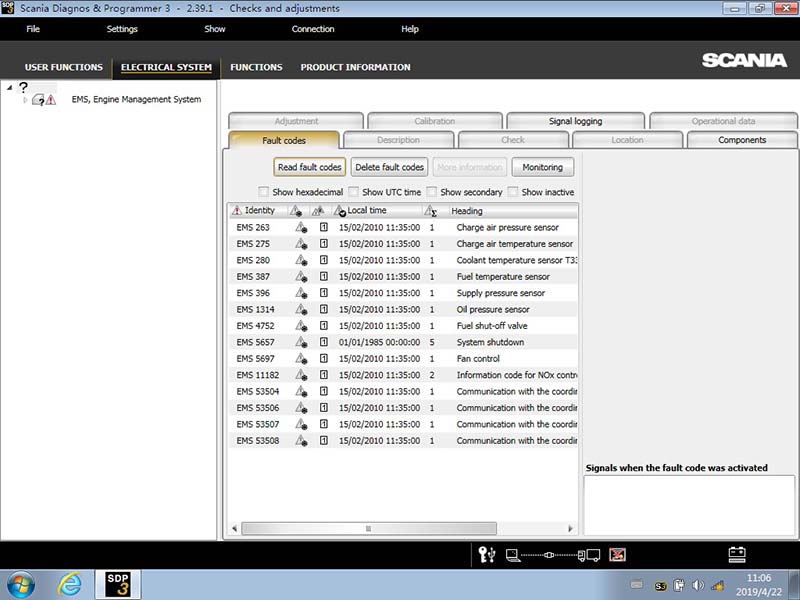Select the Fault codes tab
This screenshot has width=800, height=600.
[x=284, y=140]
